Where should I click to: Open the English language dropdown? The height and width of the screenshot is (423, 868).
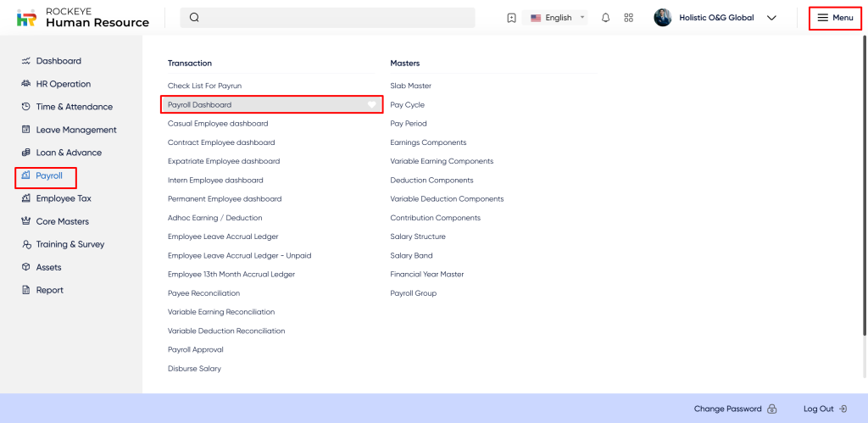(x=558, y=18)
